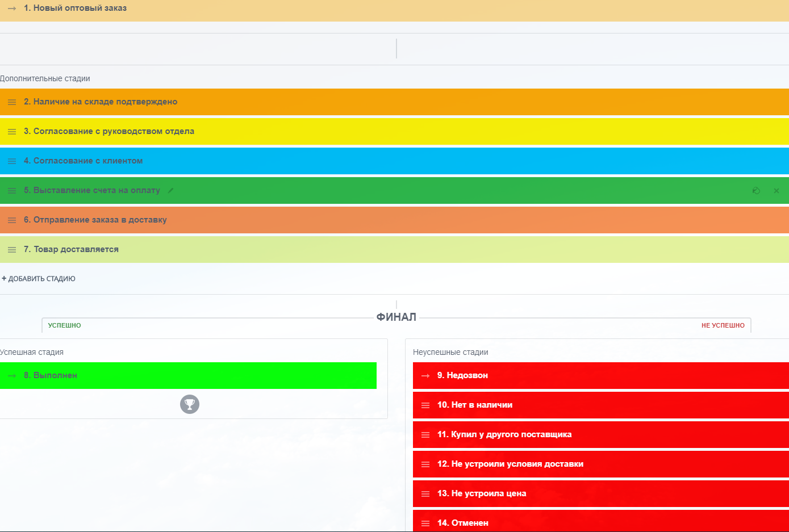Select the УСПЕШНО tab label
This screenshot has width=789, height=532.
[x=64, y=325]
